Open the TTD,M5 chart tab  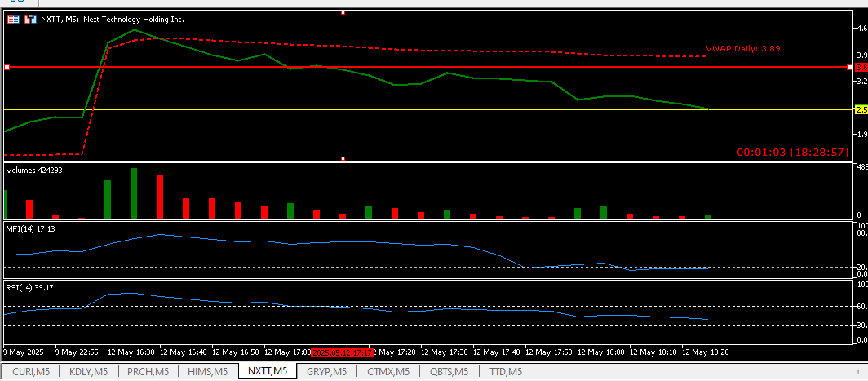(x=506, y=371)
